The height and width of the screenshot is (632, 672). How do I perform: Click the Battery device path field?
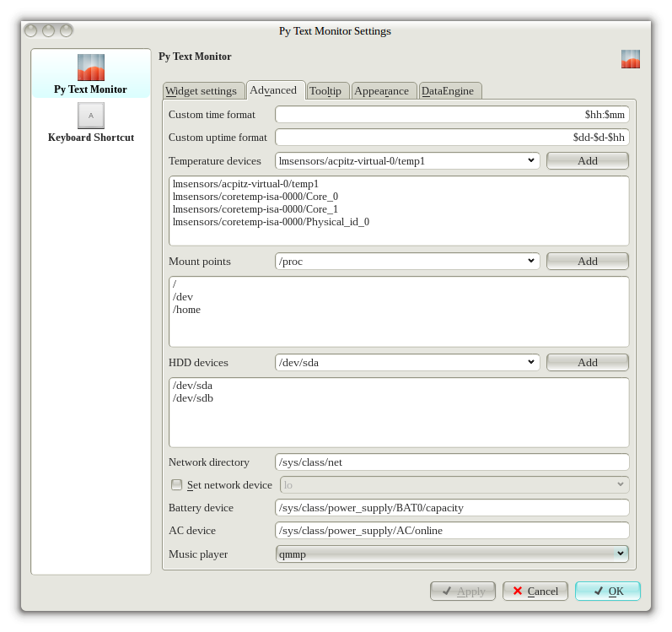(452, 508)
